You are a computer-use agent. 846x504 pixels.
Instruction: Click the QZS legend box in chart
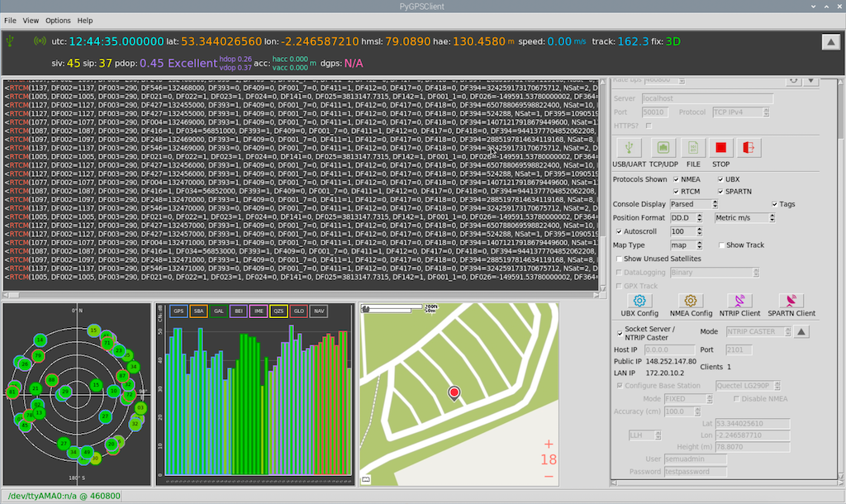tap(278, 311)
